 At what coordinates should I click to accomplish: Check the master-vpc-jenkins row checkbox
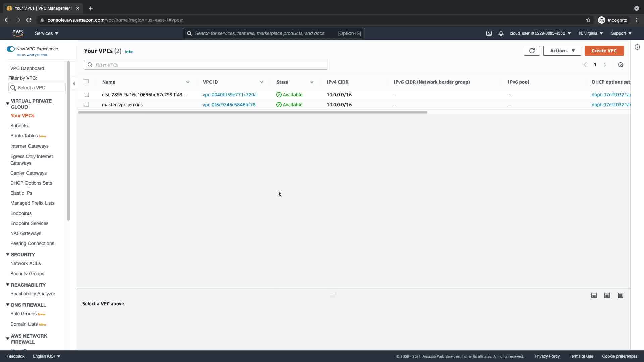(x=86, y=104)
